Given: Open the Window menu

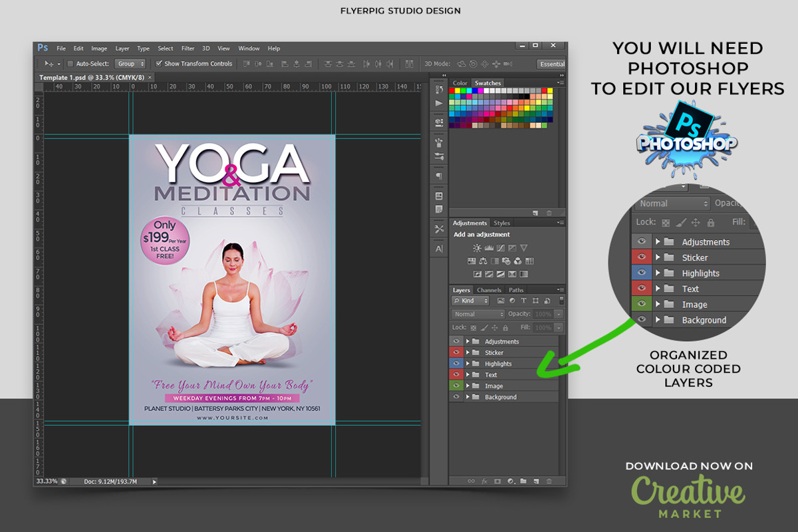Looking at the screenshot, I should coord(249,49).
